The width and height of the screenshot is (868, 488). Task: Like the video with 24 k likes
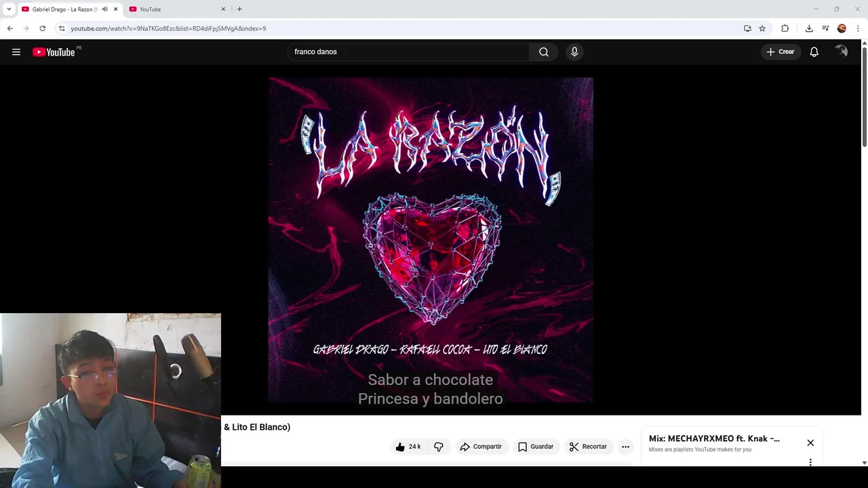coord(408,447)
